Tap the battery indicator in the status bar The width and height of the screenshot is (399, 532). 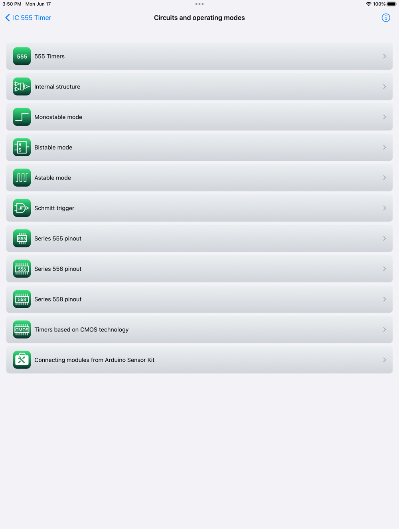[x=391, y=4]
